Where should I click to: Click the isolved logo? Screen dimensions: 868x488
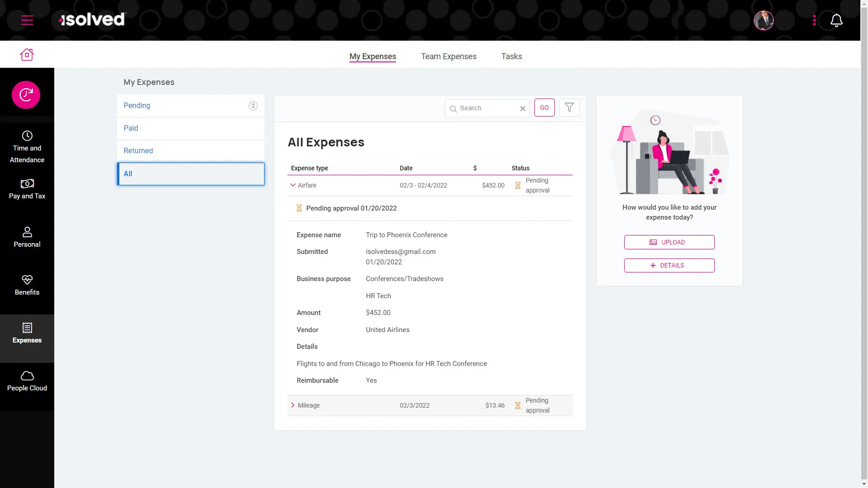(93, 19)
